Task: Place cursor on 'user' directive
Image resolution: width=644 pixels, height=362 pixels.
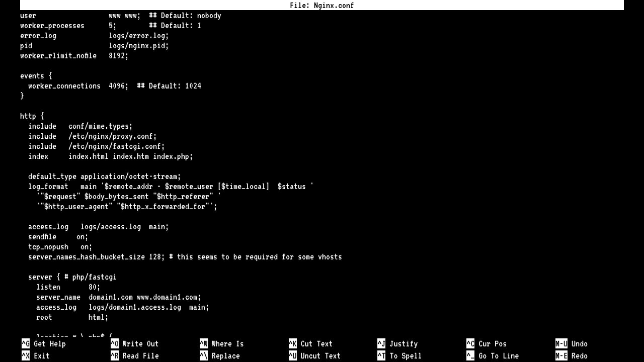Action: [x=28, y=16]
